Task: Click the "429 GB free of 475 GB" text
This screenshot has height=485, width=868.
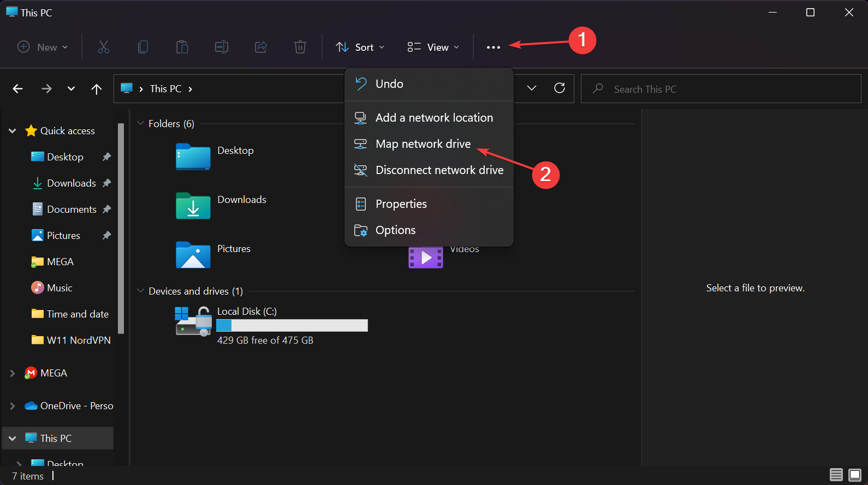Action: click(x=265, y=340)
